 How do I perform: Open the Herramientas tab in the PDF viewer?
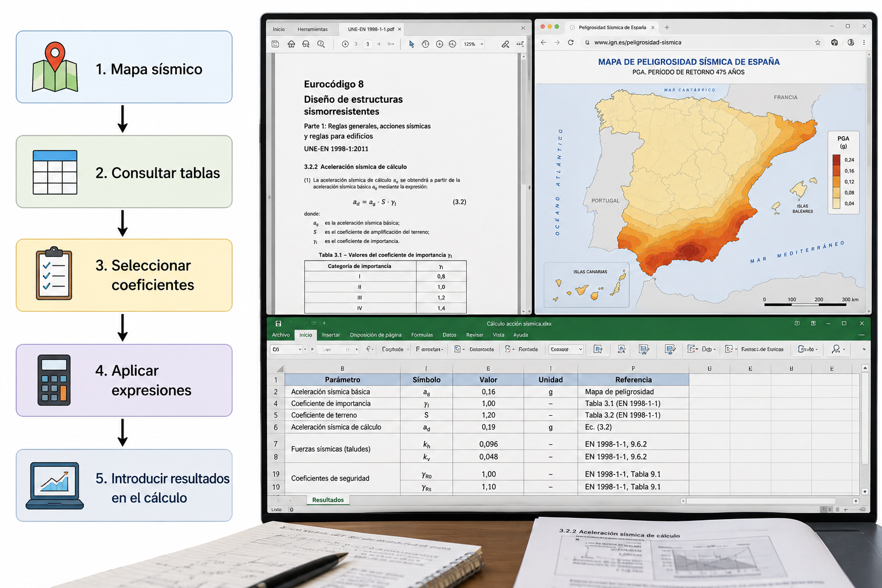(312, 29)
